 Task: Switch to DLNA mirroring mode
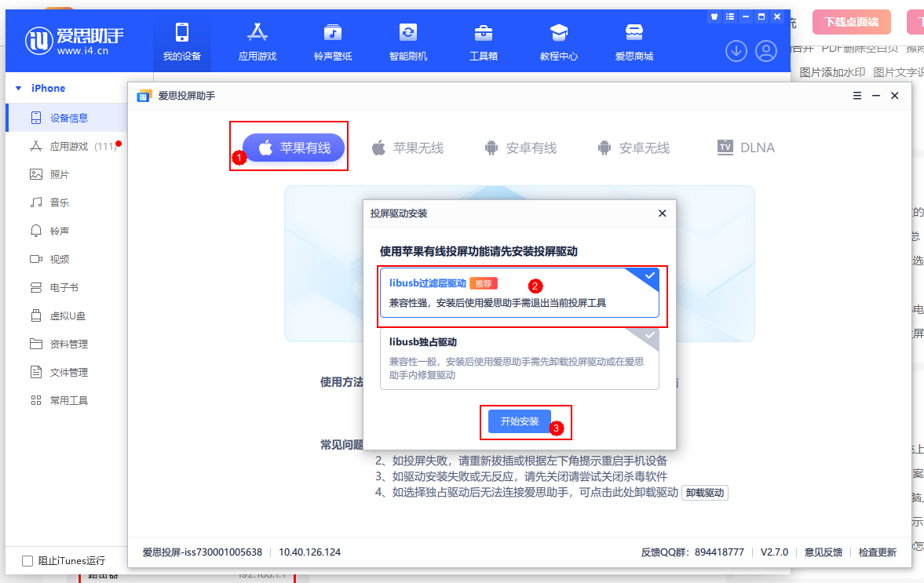(746, 148)
